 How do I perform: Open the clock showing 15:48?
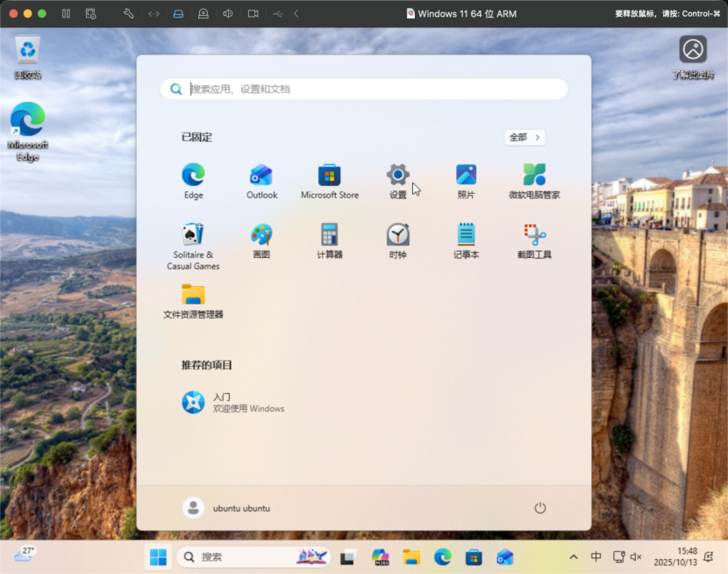point(675,556)
